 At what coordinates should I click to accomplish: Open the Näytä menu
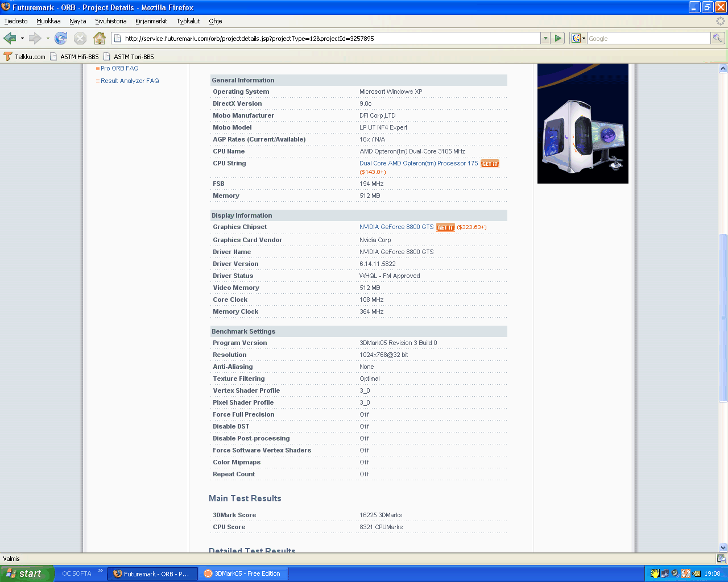tap(78, 21)
